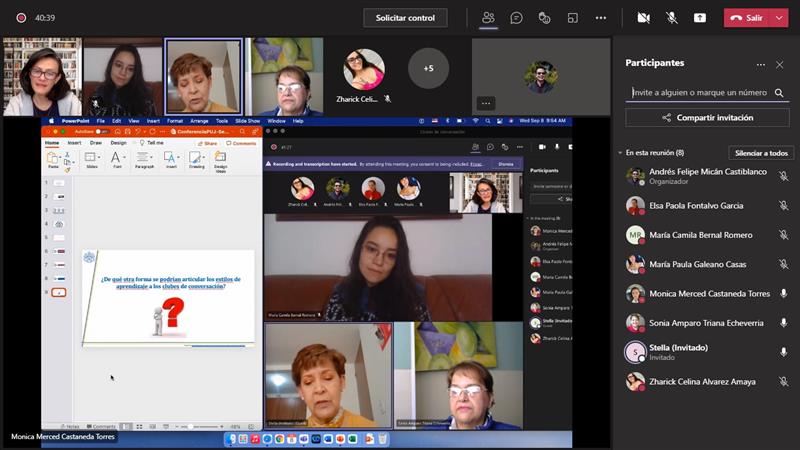Open the participants panel icon in the Teams toolbar
This screenshot has width=800, height=450.
(488, 18)
